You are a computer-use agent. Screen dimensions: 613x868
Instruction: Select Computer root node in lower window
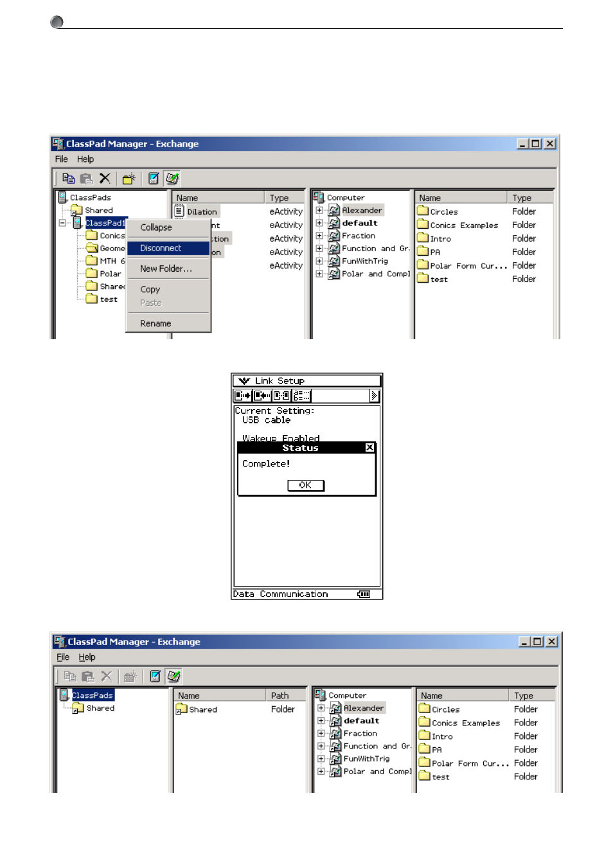click(348, 695)
